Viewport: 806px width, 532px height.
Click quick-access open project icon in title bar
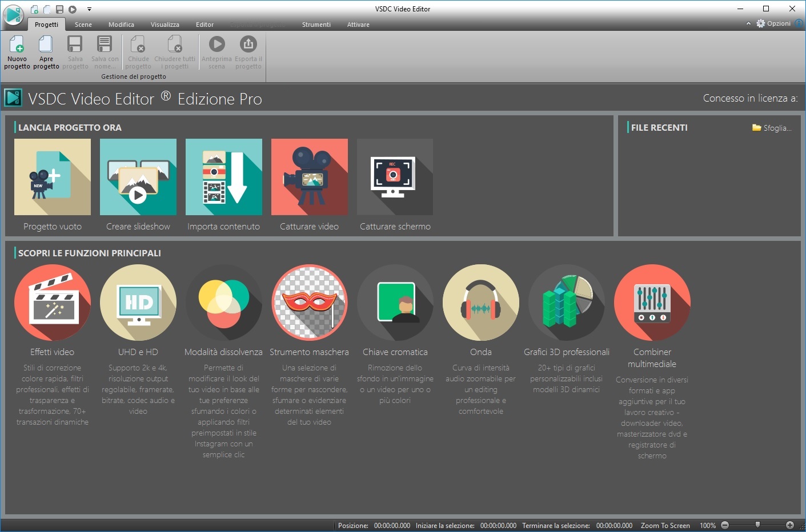click(47, 9)
